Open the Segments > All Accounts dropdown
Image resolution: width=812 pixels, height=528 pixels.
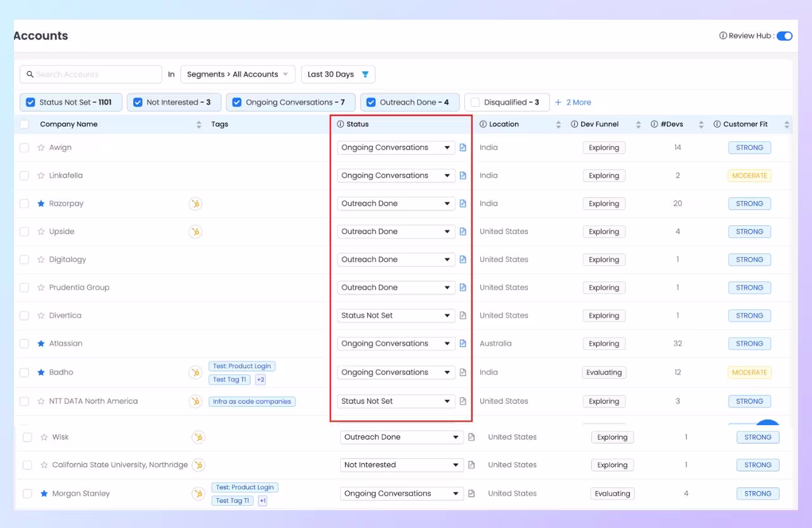click(x=238, y=74)
